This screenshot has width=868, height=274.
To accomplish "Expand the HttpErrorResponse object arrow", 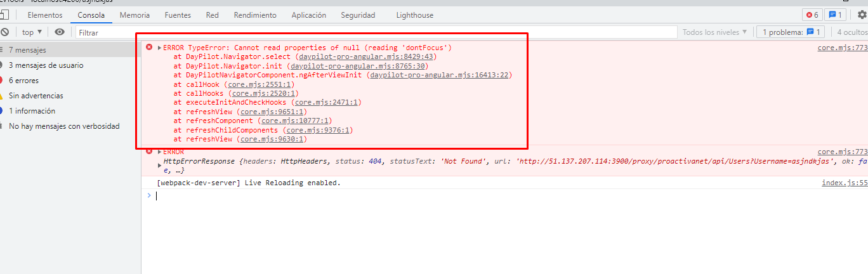I will tap(159, 166).
